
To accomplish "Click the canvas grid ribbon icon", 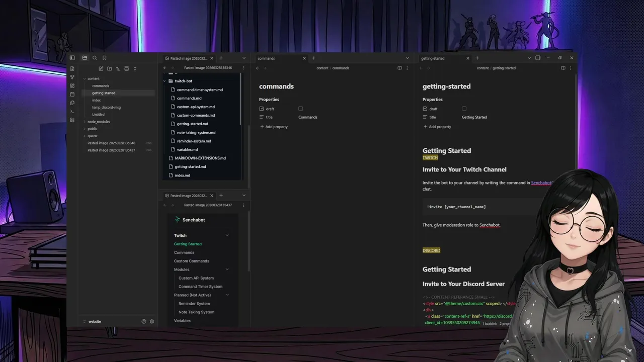I will [x=72, y=85].
